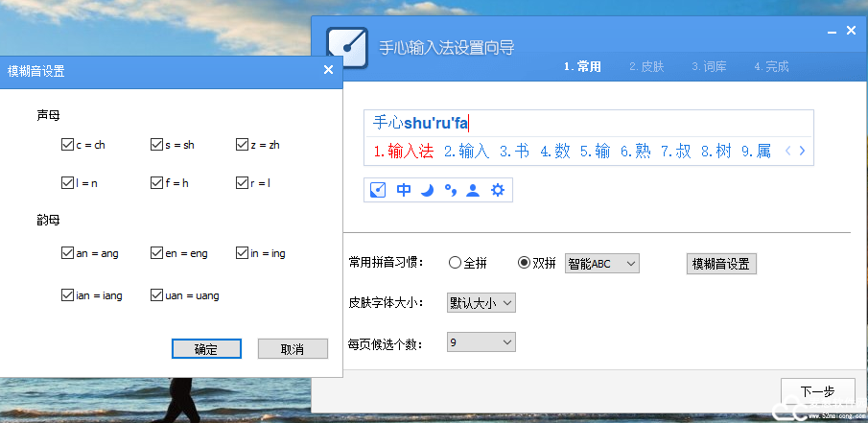Uncheck the c = ch fuzzy option
868x423 pixels.
tap(83, 145)
